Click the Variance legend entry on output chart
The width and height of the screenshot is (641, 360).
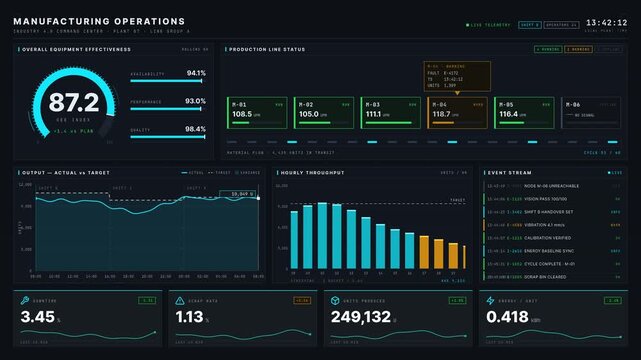(x=247, y=173)
